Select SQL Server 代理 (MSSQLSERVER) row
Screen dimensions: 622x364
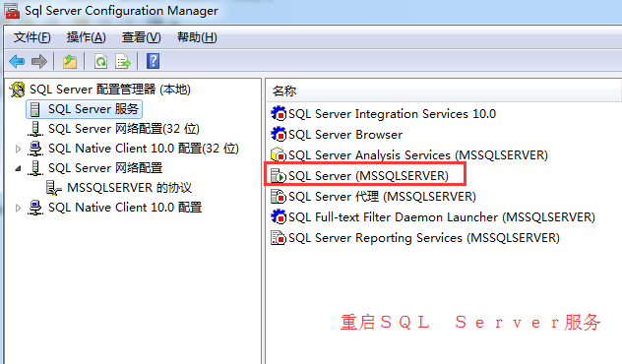tap(383, 197)
